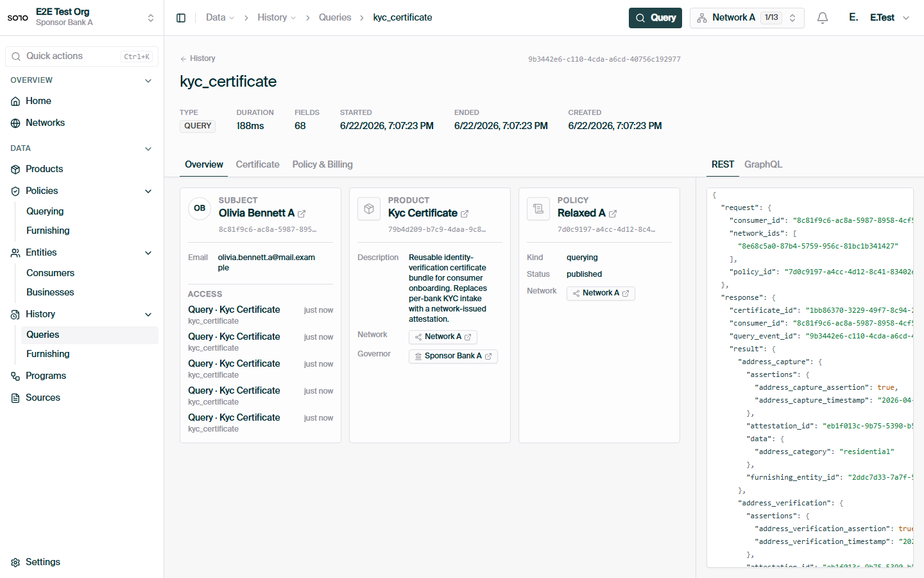924x578 pixels.
Task: Click the back arrow next to History
Action: click(x=184, y=59)
